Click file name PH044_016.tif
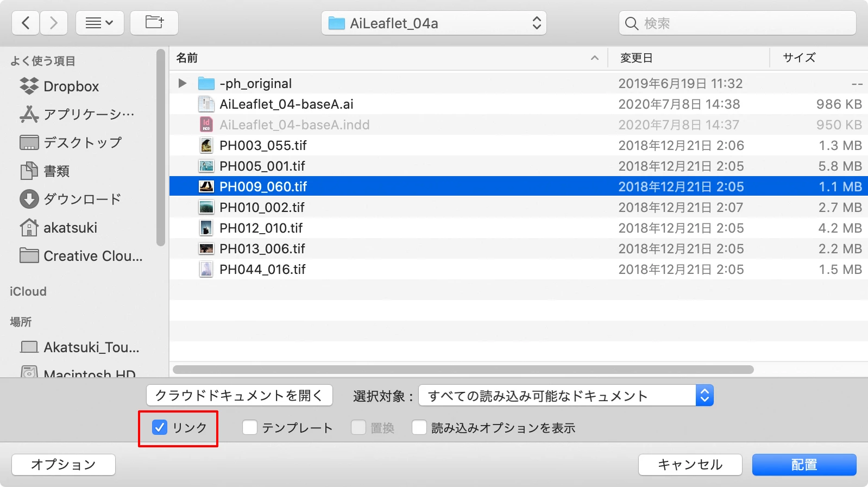The image size is (868, 487). [x=262, y=269]
